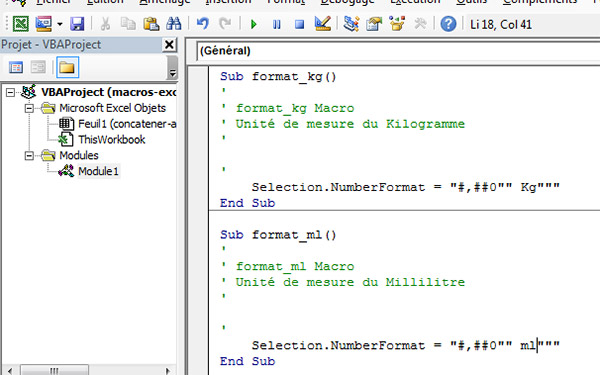
Task: Open VBA Help with question mark icon
Action: (448, 24)
